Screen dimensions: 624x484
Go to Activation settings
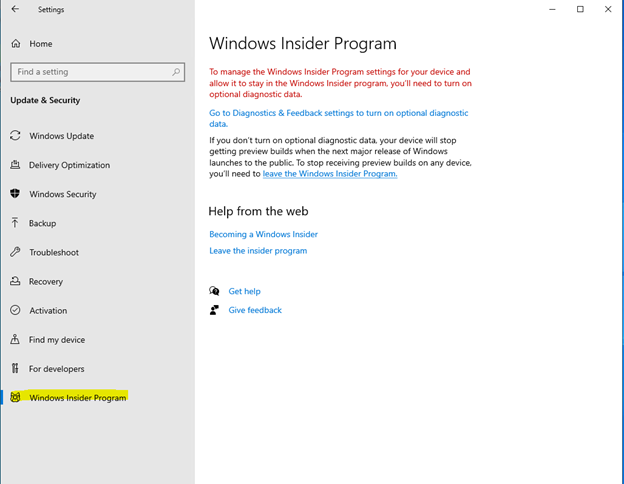(48, 310)
